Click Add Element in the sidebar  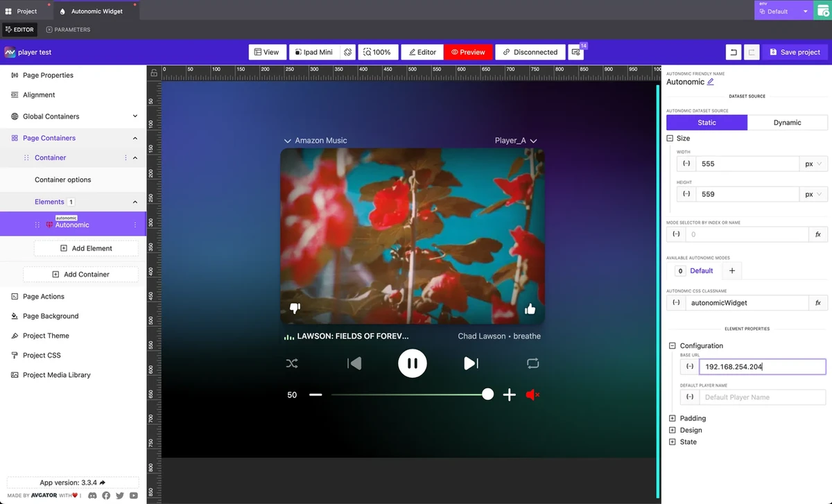pyautogui.click(x=86, y=247)
